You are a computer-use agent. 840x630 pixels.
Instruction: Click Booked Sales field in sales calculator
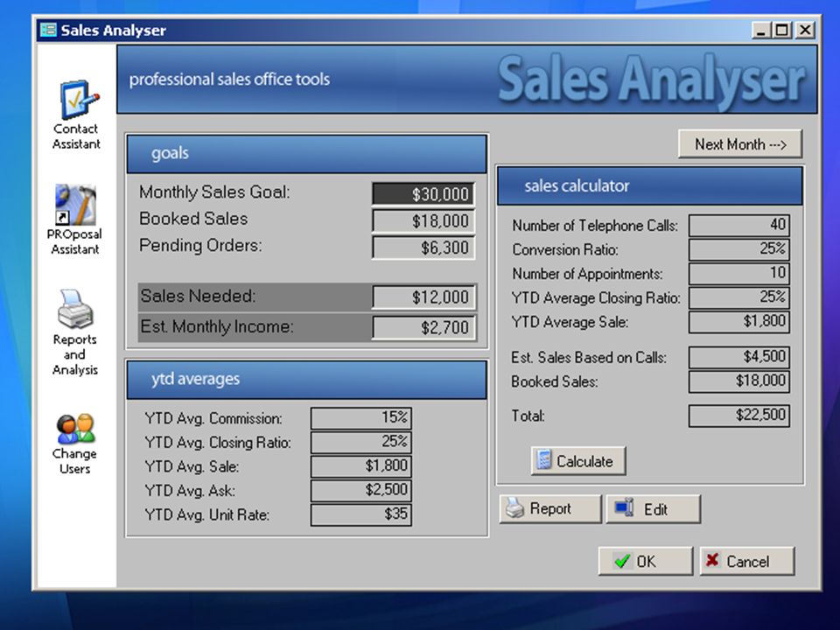[739, 381]
